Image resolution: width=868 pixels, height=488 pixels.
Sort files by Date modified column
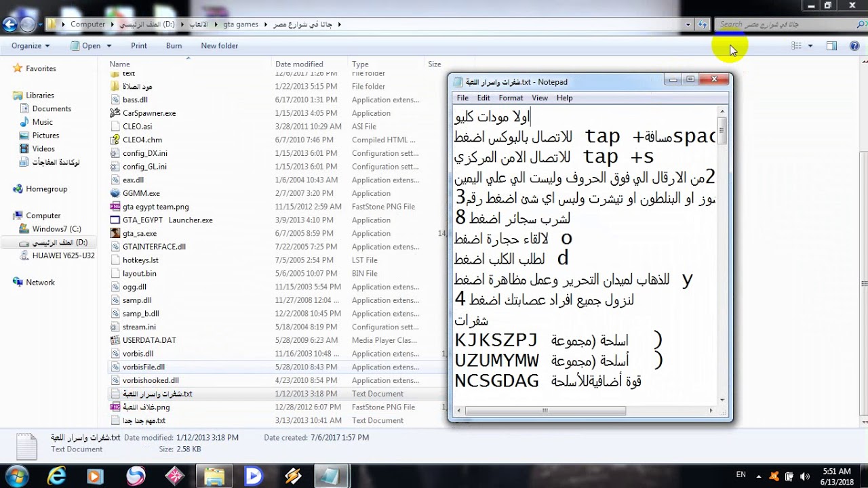pyautogui.click(x=299, y=64)
